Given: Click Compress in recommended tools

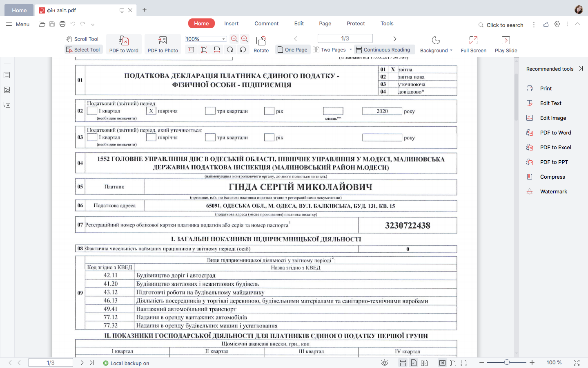Looking at the screenshot, I should (x=552, y=177).
